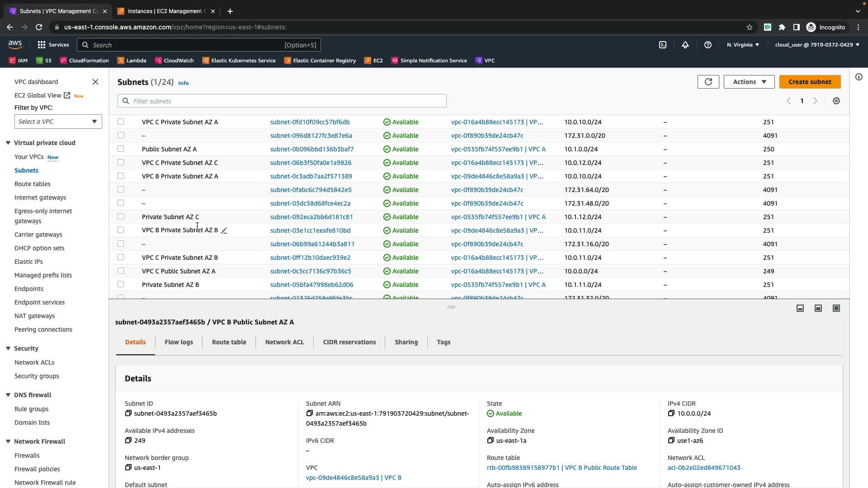This screenshot has width=868, height=488.
Task: Open Services grid menu icon
Action: 42,45
